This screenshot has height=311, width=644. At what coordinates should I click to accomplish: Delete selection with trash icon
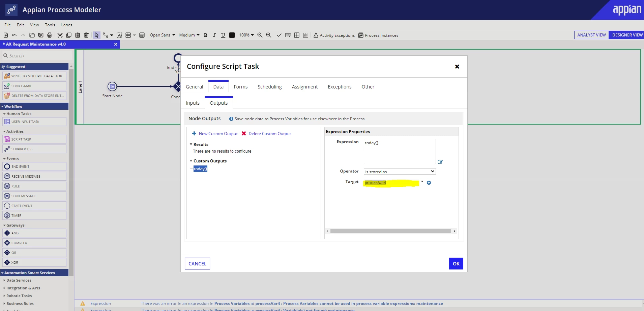tap(86, 35)
